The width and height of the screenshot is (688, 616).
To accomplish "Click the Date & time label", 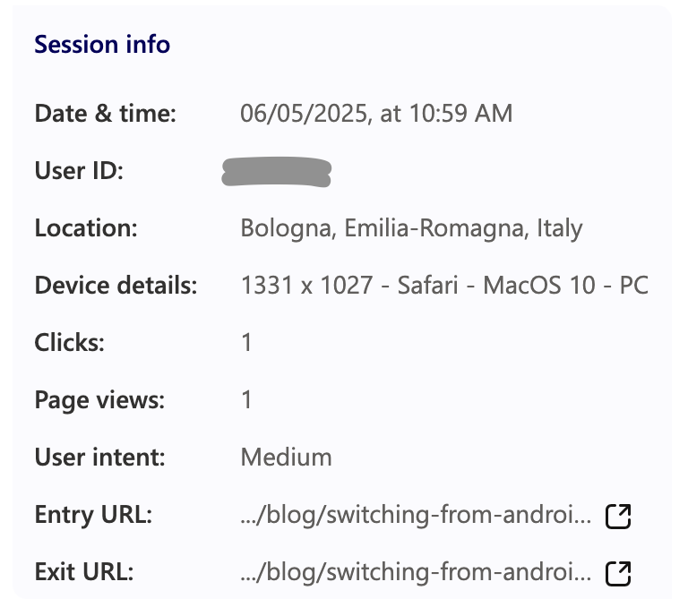I will pyautogui.click(x=106, y=114).
